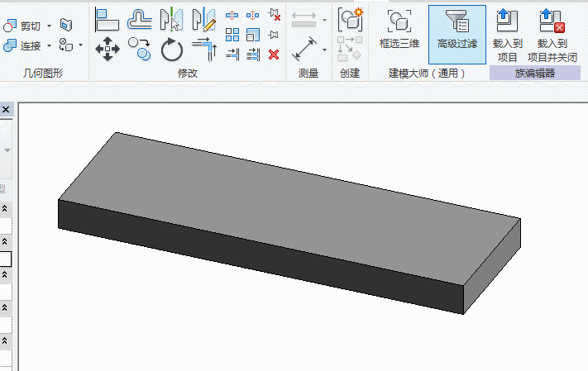Choose Mirror - Draw Axis tool
588x371 pixels.
click(x=203, y=18)
